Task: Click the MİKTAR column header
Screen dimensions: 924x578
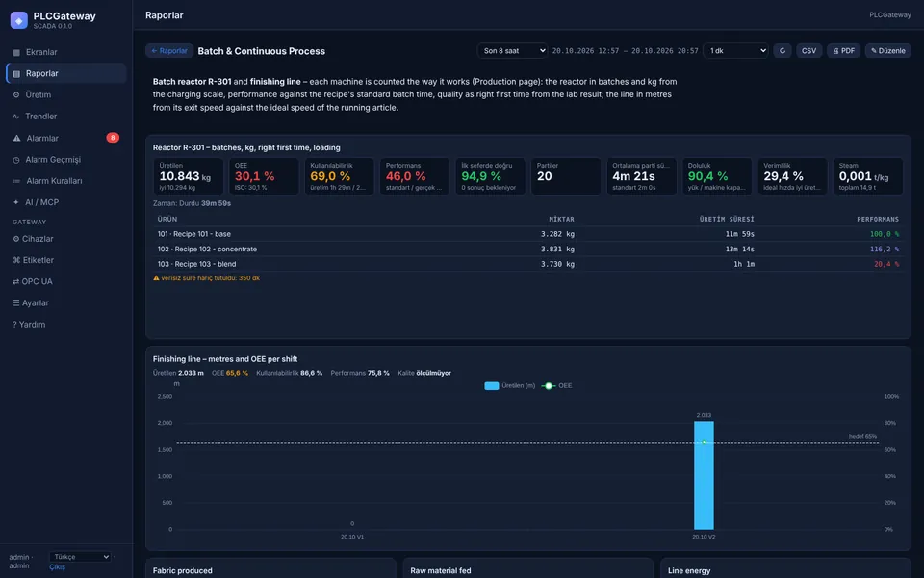Action: [561, 220]
